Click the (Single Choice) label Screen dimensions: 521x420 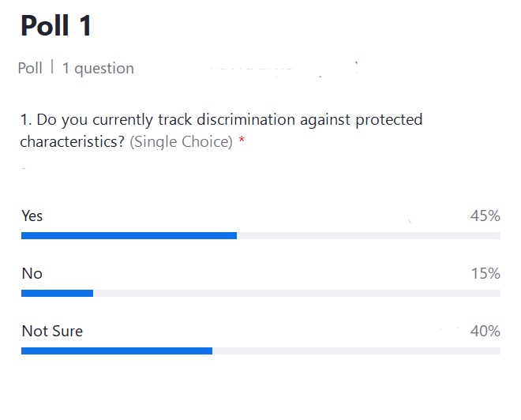[x=181, y=142]
